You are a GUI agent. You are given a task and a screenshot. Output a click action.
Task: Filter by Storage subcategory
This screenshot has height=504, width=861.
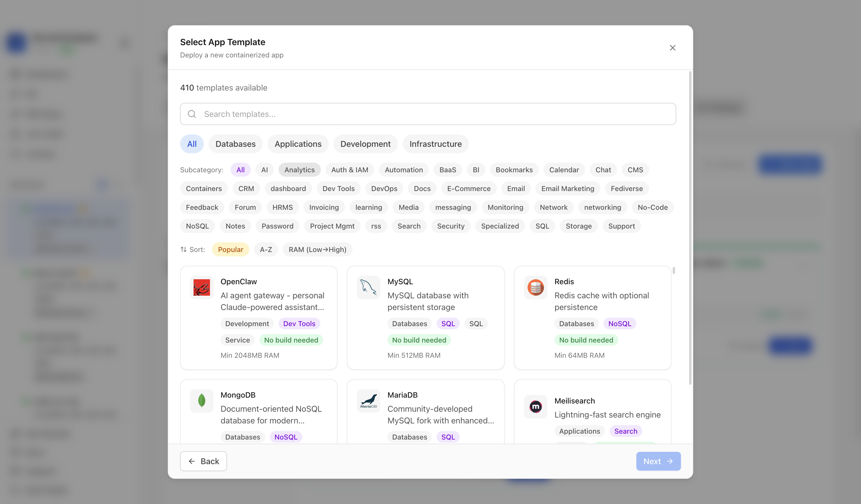pos(578,226)
